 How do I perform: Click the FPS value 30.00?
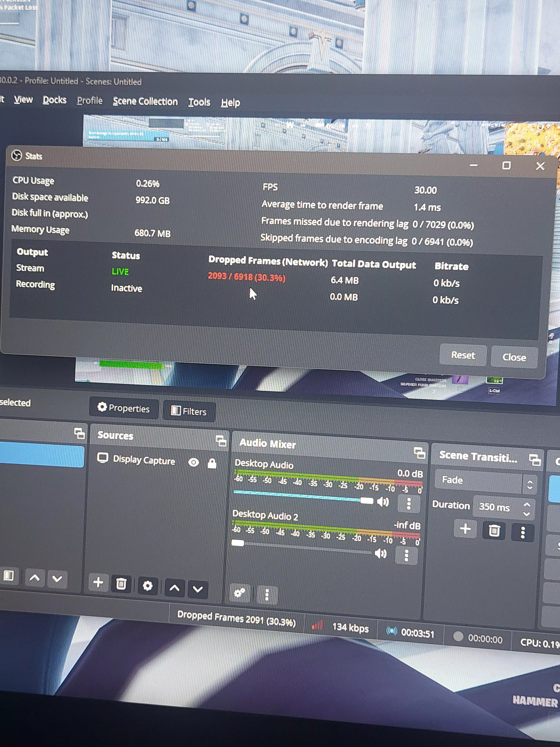pyautogui.click(x=425, y=190)
